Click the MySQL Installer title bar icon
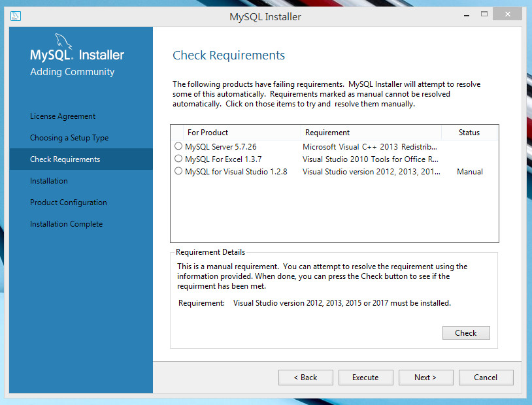 (x=16, y=16)
